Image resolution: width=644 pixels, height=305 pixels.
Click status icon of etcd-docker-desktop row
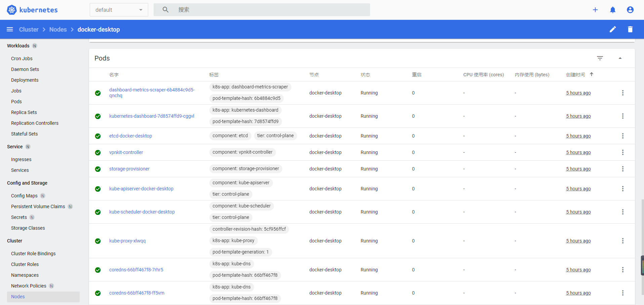(x=98, y=136)
